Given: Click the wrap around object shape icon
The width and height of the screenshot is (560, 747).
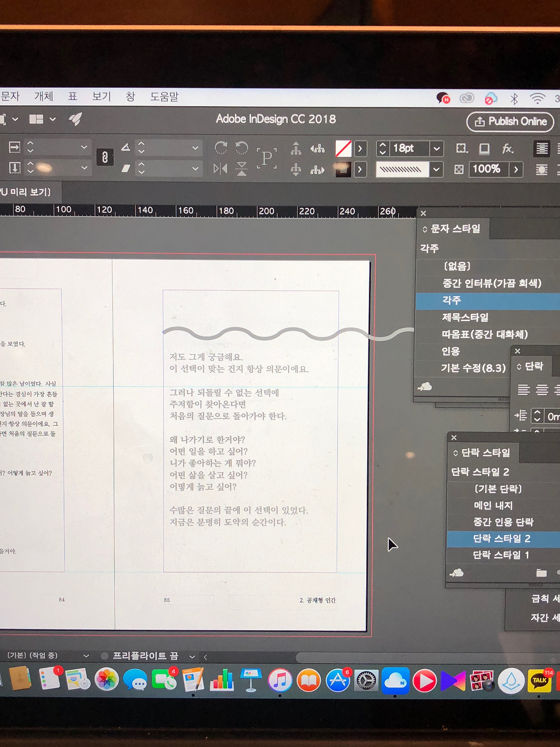Looking at the screenshot, I should click(x=542, y=169).
